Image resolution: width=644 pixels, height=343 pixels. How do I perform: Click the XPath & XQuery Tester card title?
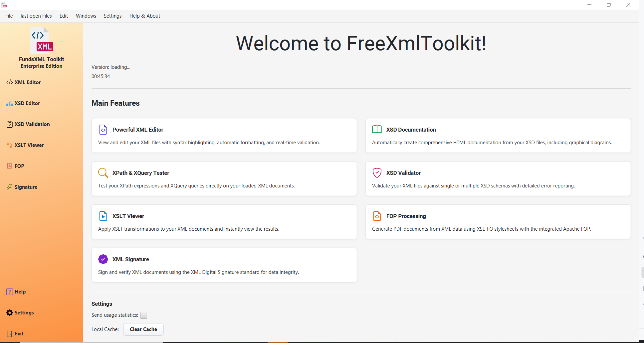[141, 173]
